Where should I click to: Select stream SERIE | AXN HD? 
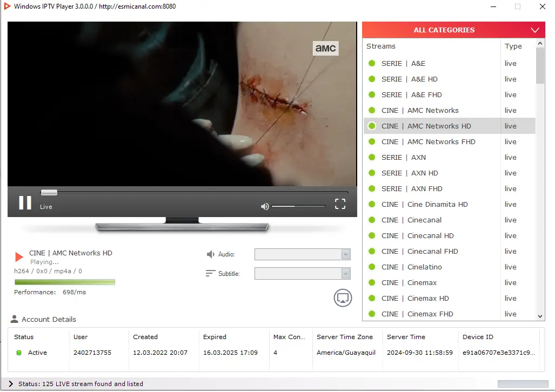450,173
